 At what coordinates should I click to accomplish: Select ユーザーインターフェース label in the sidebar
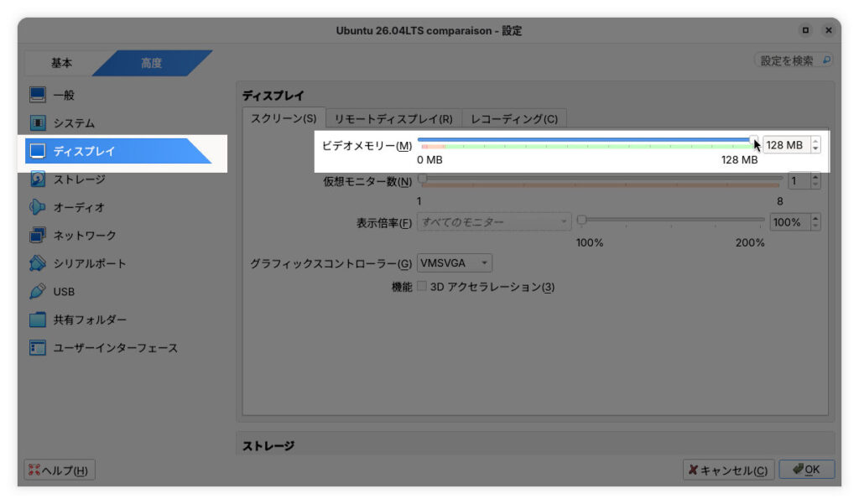116,348
